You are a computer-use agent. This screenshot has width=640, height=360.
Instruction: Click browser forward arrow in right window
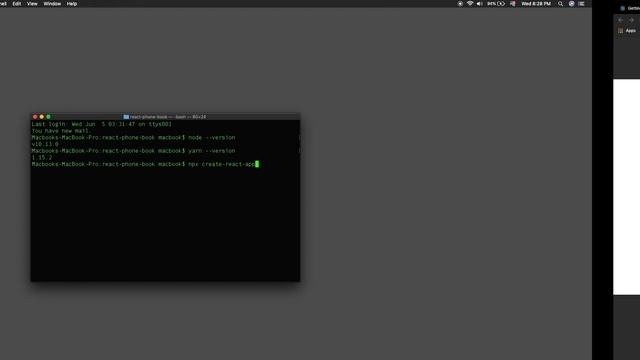[x=631, y=20]
